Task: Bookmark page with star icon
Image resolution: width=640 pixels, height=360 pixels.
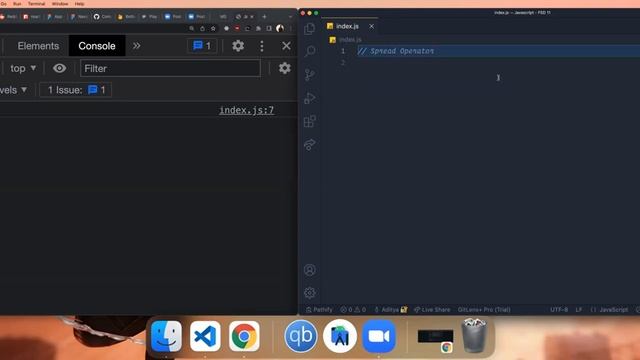Action: (x=213, y=28)
